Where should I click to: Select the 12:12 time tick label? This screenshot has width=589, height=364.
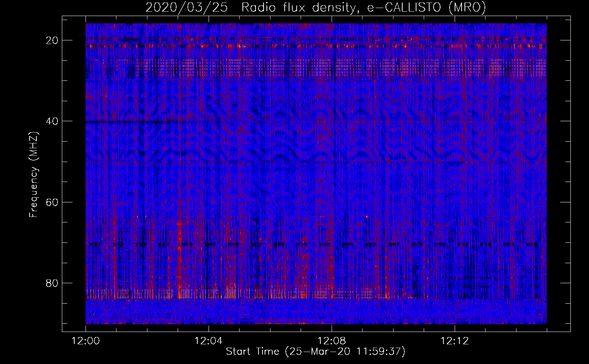[455, 341]
